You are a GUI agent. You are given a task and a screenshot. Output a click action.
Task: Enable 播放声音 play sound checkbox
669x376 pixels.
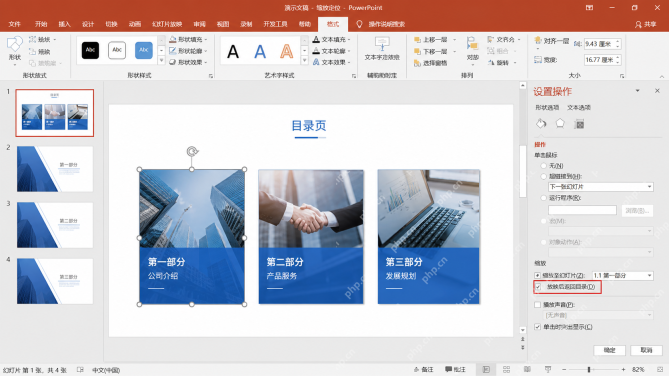[538, 305]
